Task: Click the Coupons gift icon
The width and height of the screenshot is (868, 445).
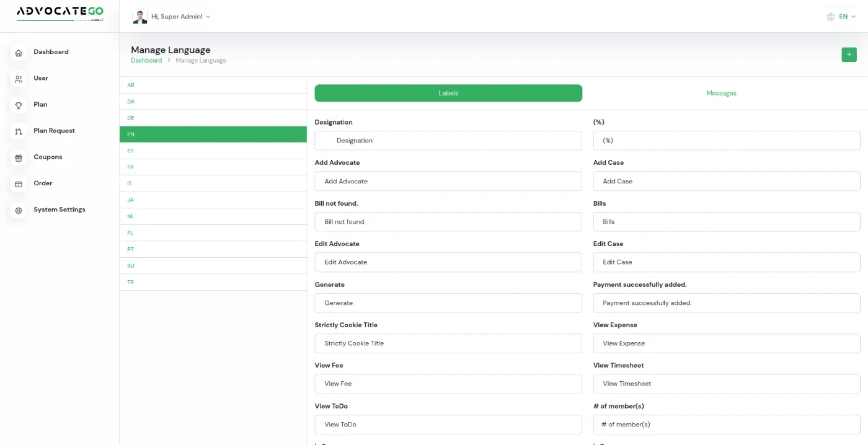Action: pyautogui.click(x=19, y=158)
